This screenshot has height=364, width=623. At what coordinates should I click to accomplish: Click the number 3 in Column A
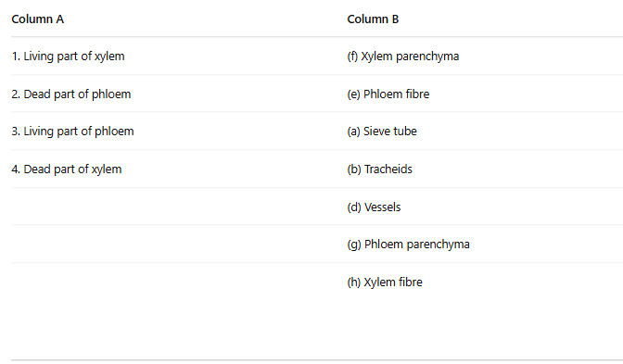point(16,132)
